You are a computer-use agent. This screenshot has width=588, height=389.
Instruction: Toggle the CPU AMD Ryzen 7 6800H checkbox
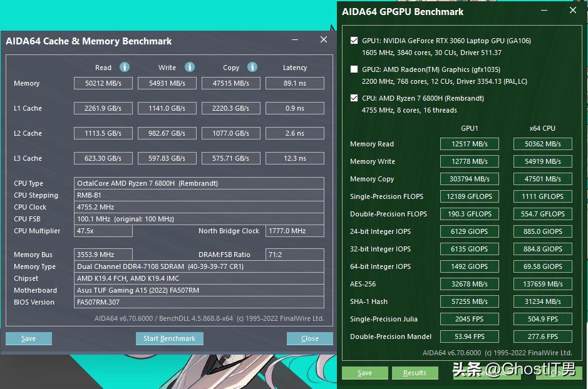(x=355, y=98)
